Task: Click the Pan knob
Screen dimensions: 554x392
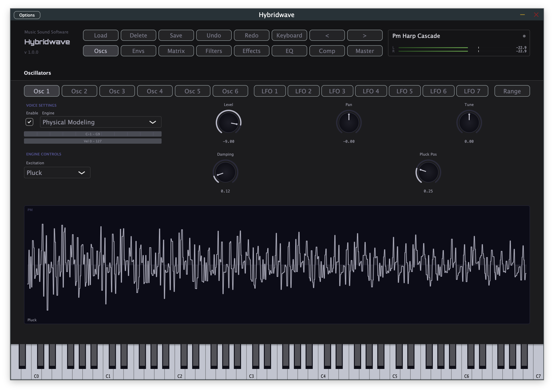Action: pos(348,122)
